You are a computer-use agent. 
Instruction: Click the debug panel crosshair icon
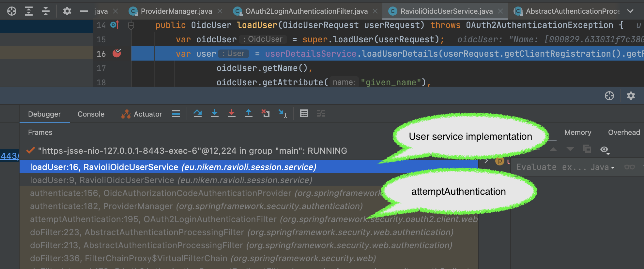coord(609,96)
